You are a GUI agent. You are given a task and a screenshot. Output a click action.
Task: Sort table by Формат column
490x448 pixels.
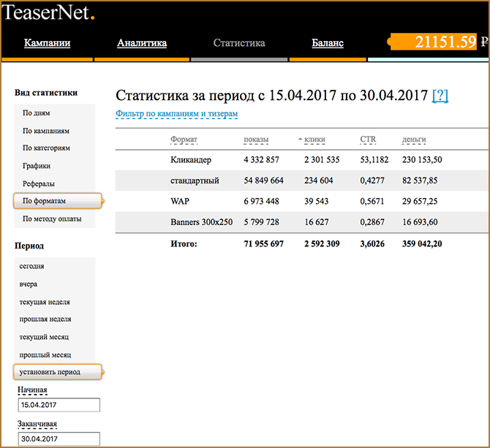[184, 140]
